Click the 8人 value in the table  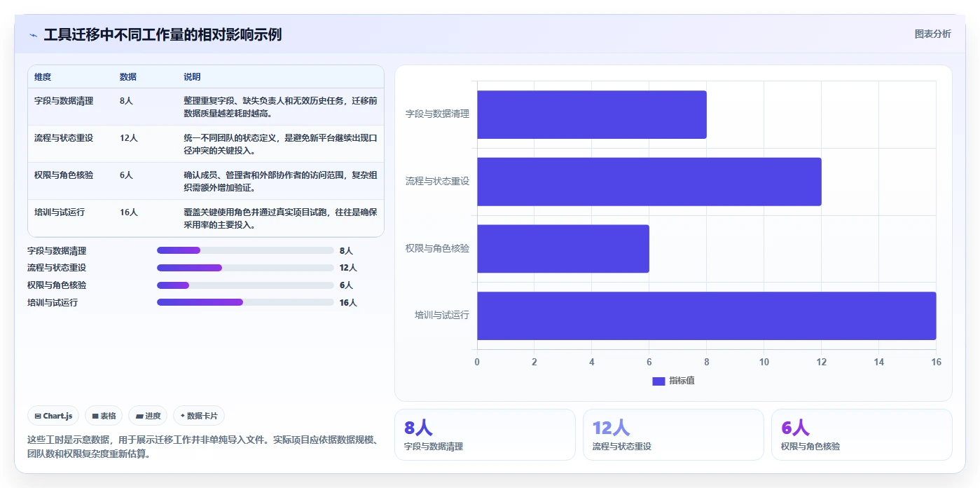[126, 101]
